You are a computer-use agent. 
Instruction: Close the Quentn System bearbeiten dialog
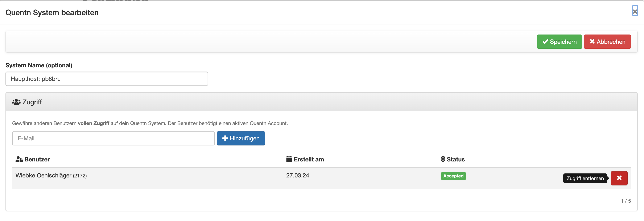coord(635,11)
